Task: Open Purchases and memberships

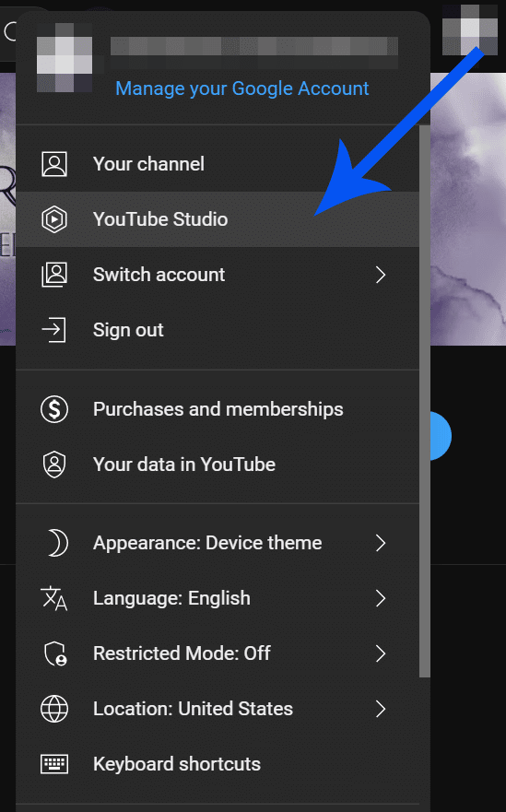Action: tap(218, 409)
